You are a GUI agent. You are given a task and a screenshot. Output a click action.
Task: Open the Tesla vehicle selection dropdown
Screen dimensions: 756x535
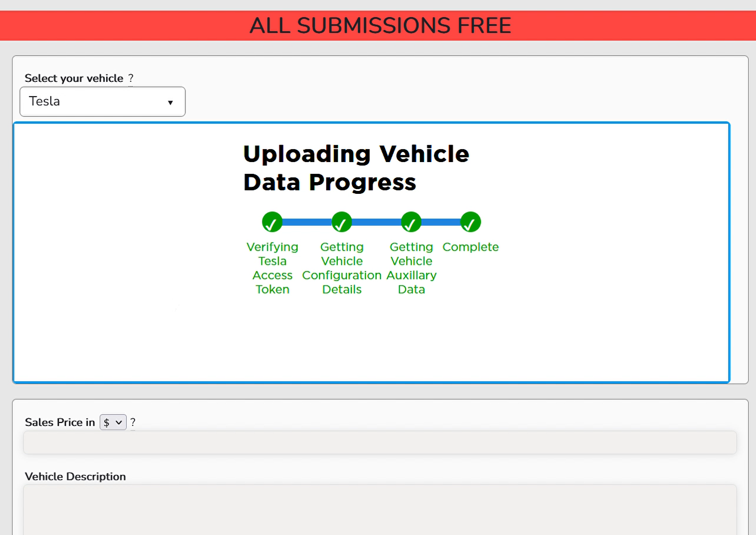(103, 101)
